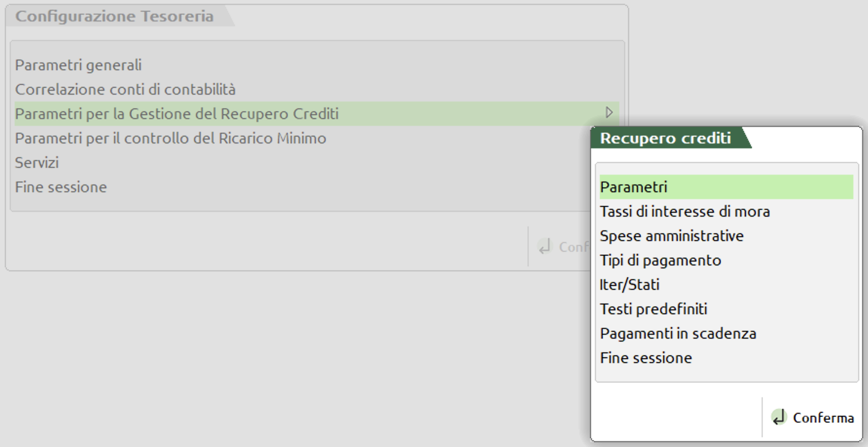The image size is (868, 447).
Task: Click the dimmed background Conferma icon
Action: (x=545, y=246)
